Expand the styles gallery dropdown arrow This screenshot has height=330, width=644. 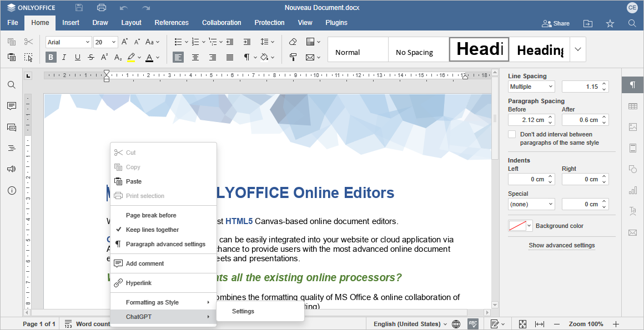577,49
